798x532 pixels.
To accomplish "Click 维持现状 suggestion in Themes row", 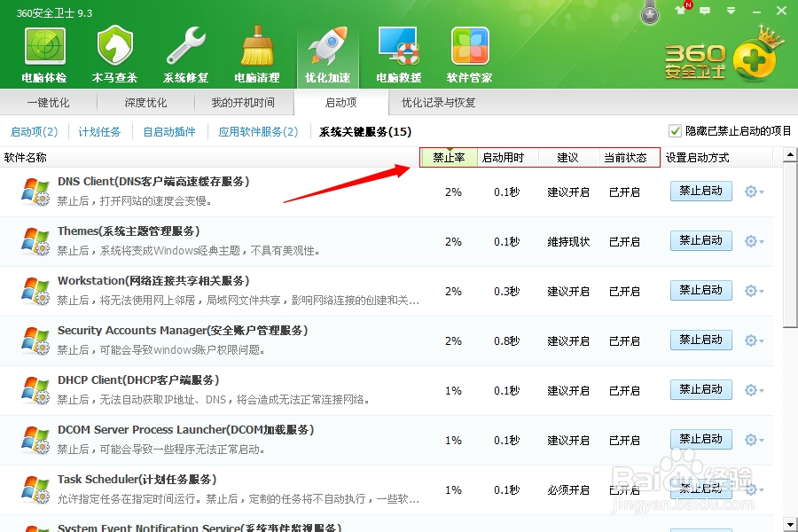I will point(568,242).
